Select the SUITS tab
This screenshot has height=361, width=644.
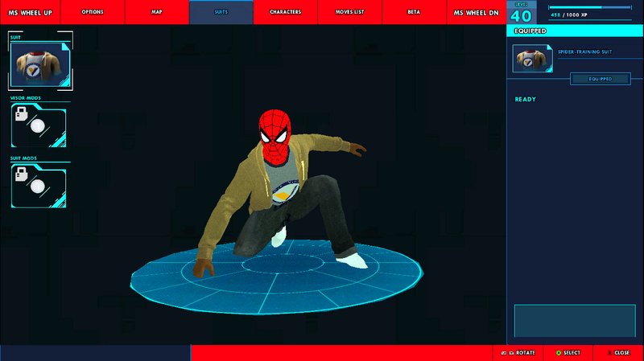[x=221, y=12]
